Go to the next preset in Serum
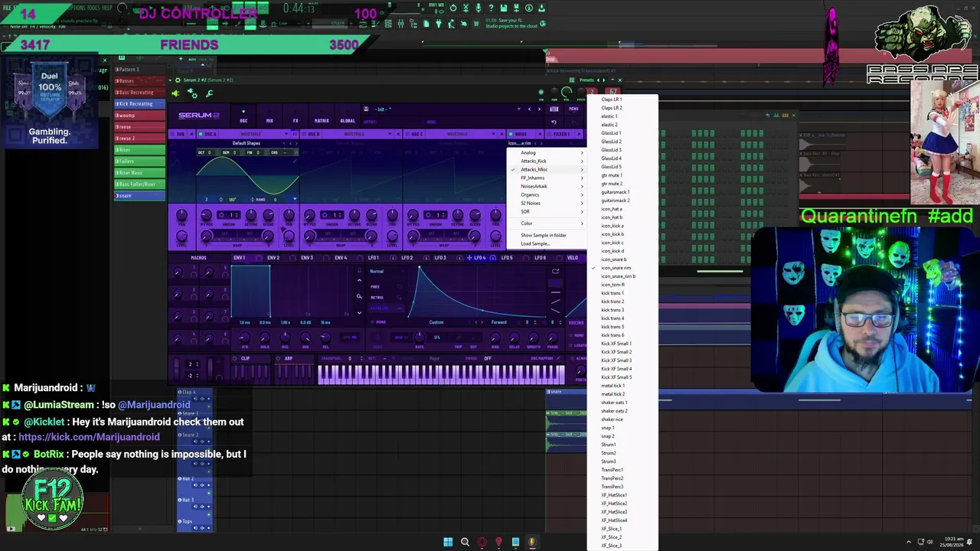980x551 pixels. click(538, 109)
